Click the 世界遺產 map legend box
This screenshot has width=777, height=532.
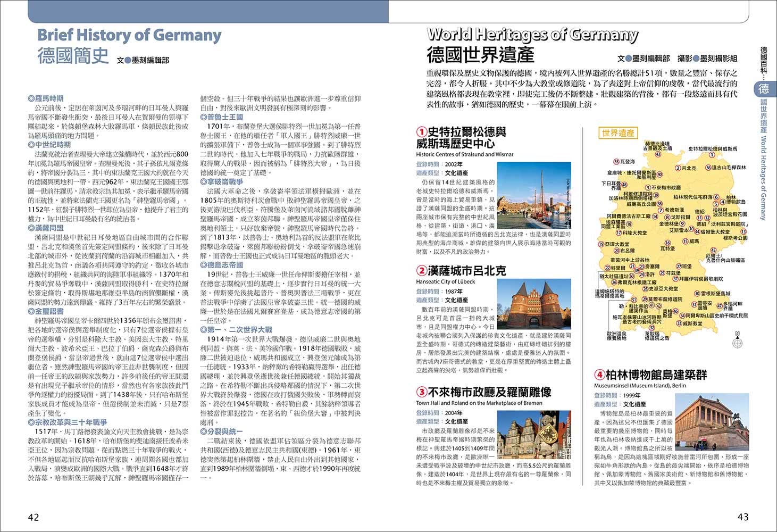coord(617,133)
